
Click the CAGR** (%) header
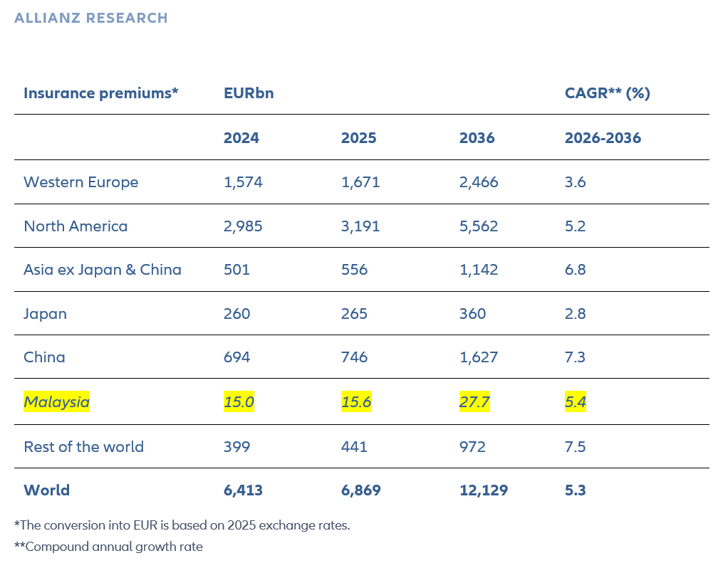[x=608, y=93]
